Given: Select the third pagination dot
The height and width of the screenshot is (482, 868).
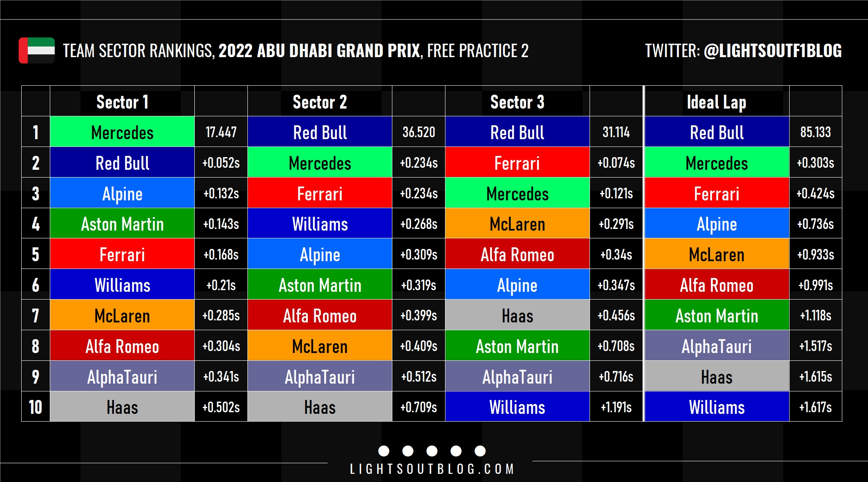Looking at the screenshot, I should (x=432, y=451).
